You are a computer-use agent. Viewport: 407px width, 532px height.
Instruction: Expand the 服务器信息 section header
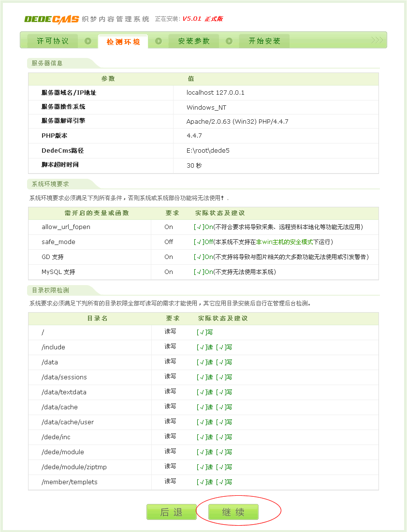coord(48,63)
